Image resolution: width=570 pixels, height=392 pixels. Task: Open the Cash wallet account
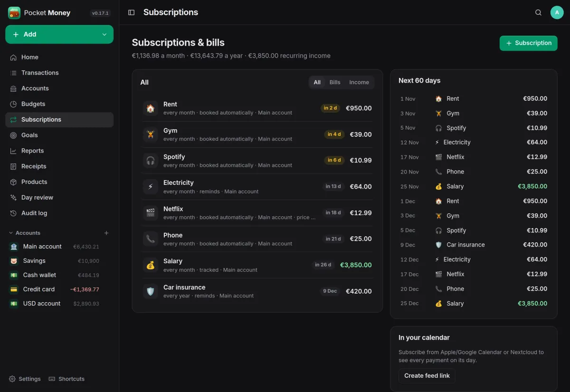59,275
